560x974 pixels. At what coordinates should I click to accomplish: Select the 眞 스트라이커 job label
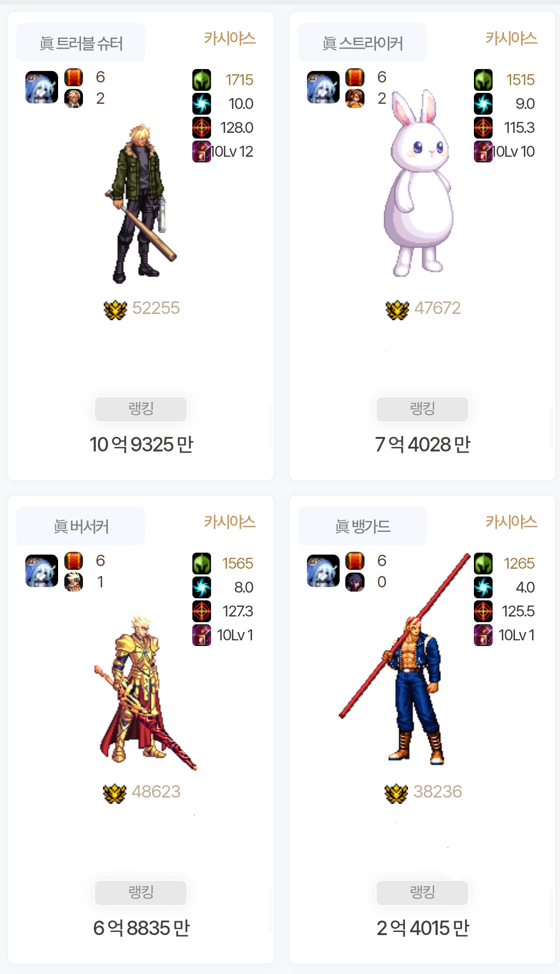point(362,43)
